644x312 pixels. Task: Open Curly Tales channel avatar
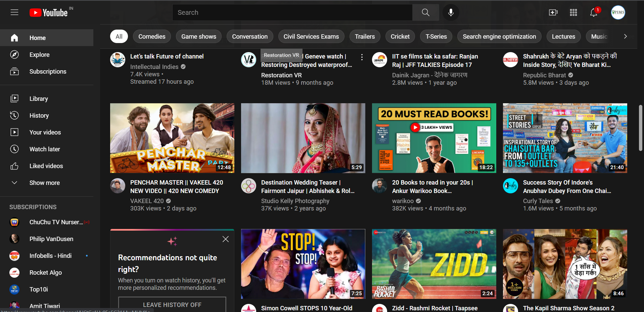coord(510,186)
